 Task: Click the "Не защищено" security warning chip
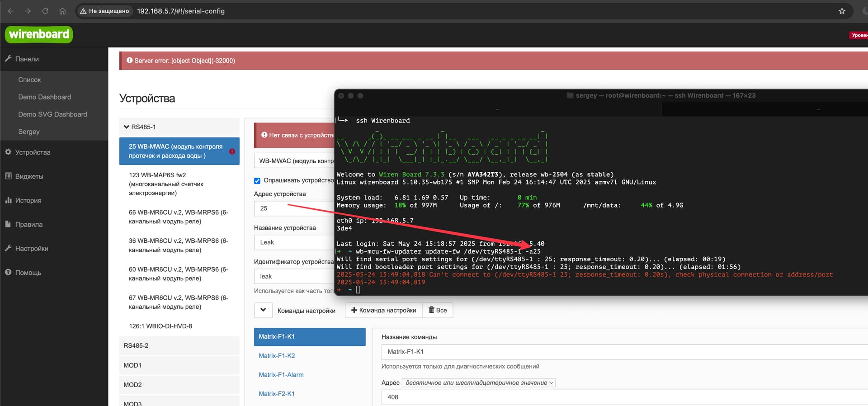click(104, 11)
